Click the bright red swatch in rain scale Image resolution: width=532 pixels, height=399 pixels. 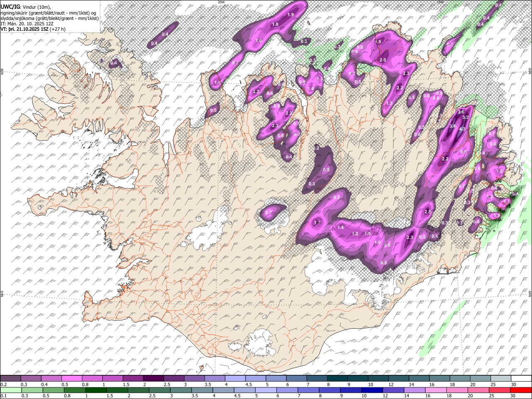point(521,390)
